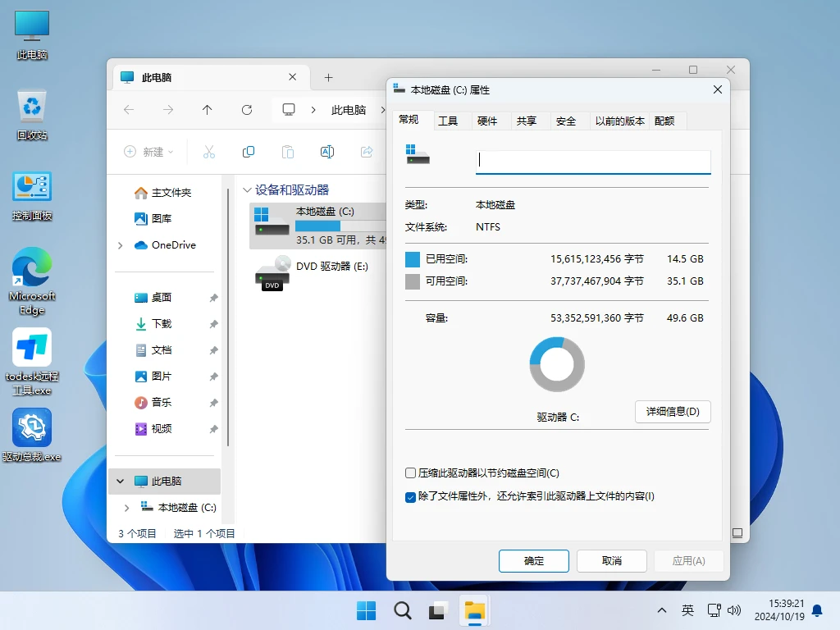Add a new tab in File Explorer
This screenshot has height=630, width=840.
click(x=328, y=78)
